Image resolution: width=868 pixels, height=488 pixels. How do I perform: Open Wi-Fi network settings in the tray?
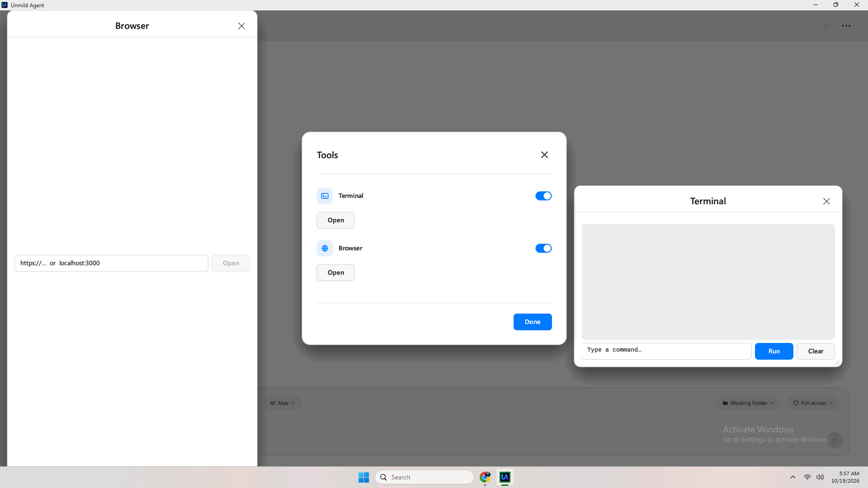point(807,477)
